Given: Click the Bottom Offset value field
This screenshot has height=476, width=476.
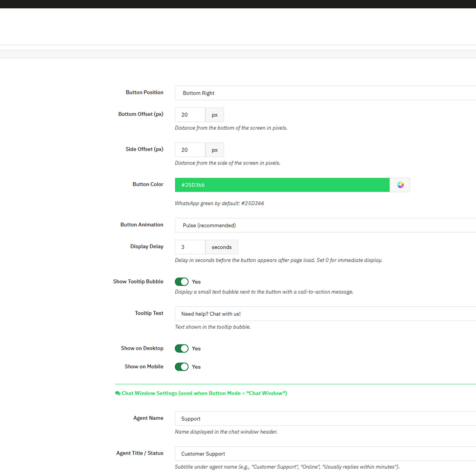Looking at the screenshot, I should pyautogui.click(x=190, y=115).
